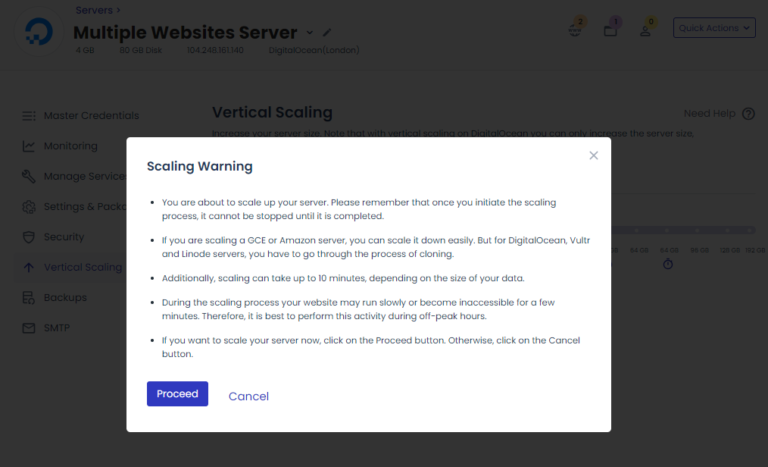Click the Vertical Scaling page heading
The width and height of the screenshot is (768, 467).
[x=272, y=112]
